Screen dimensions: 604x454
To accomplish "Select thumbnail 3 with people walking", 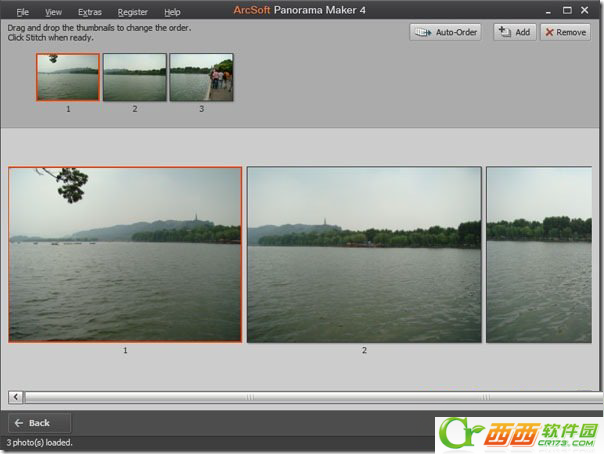I will 201,77.
